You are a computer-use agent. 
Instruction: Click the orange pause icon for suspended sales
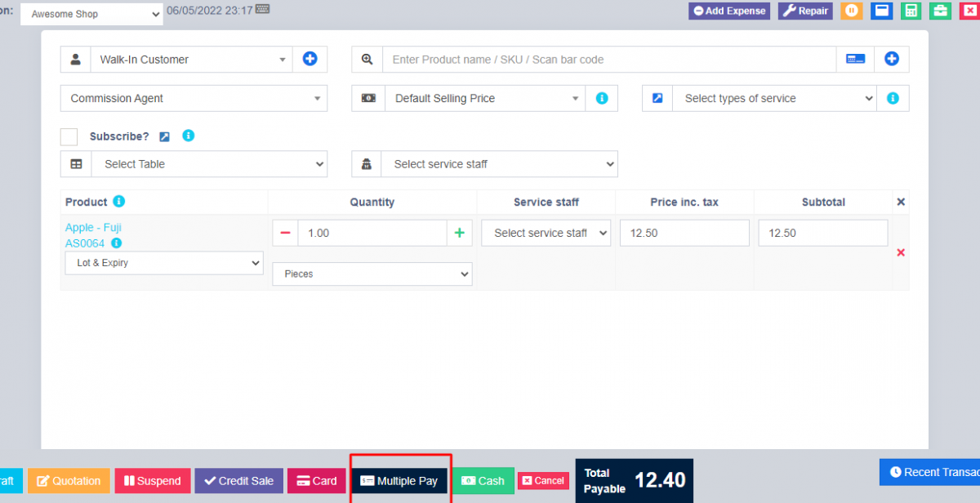pos(852,11)
